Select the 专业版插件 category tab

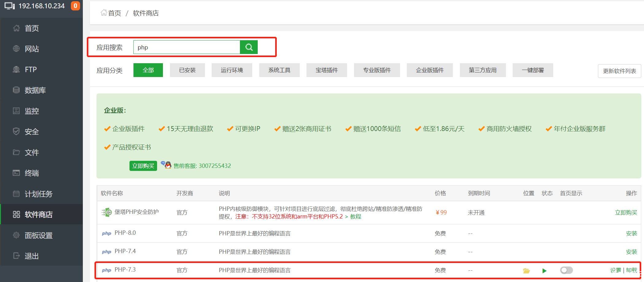click(x=377, y=70)
